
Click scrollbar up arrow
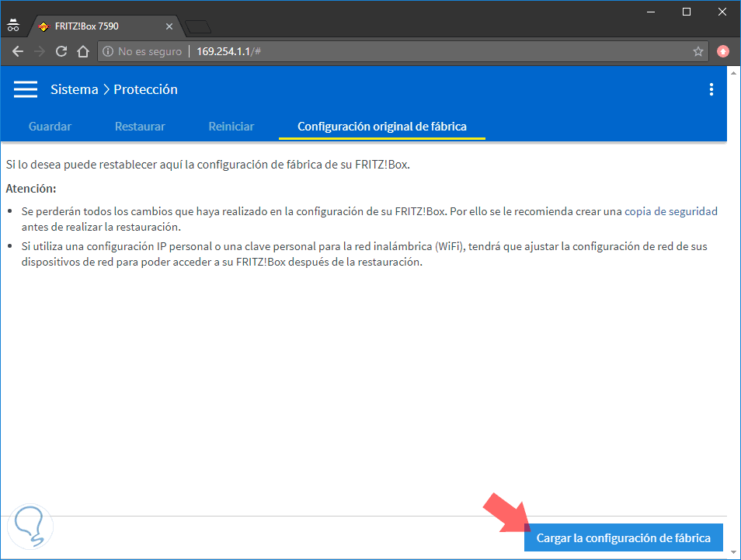pyautogui.click(x=733, y=73)
